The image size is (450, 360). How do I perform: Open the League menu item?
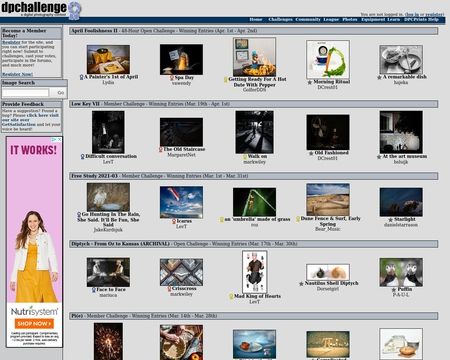331,20
